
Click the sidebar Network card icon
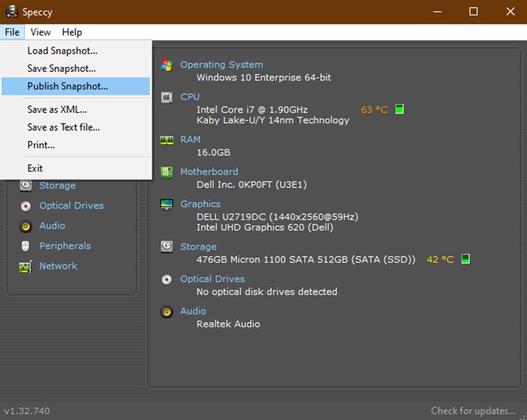tap(26, 267)
